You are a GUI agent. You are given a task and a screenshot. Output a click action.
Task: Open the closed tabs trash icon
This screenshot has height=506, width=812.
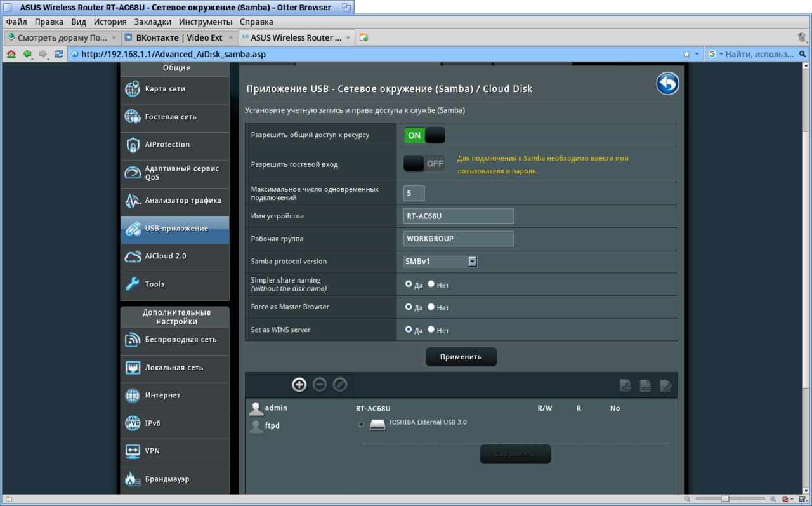(x=802, y=37)
